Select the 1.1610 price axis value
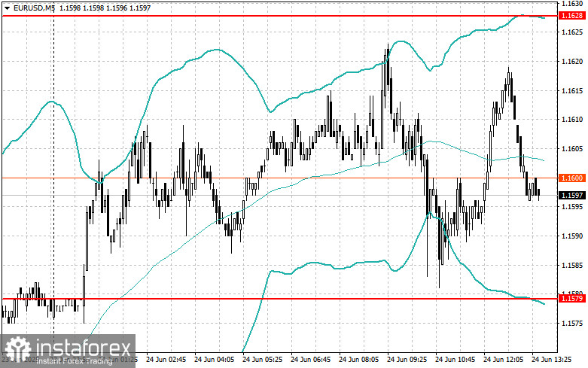 [572, 120]
